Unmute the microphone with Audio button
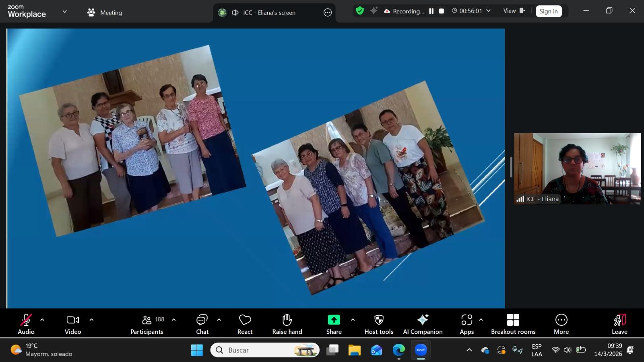 click(26, 324)
